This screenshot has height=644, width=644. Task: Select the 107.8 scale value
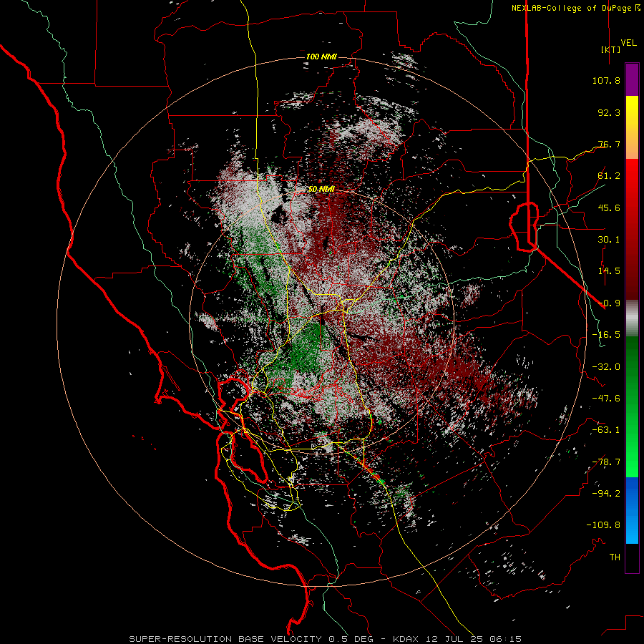(606, 80)
